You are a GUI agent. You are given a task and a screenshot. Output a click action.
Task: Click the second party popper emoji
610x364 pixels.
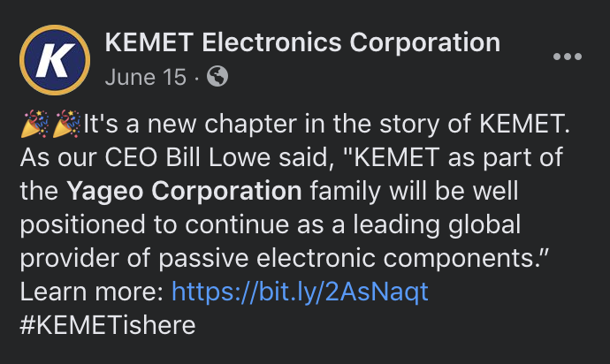pos(66,124)
